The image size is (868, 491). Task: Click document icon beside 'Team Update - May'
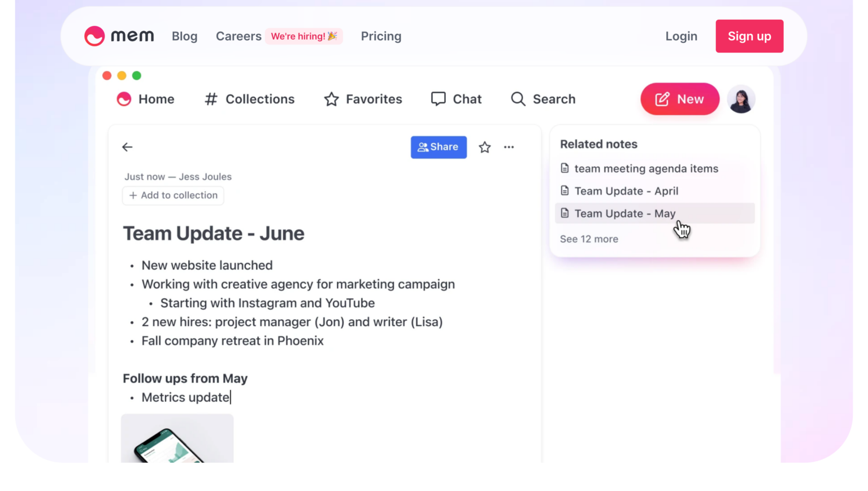tap(565, 213)
